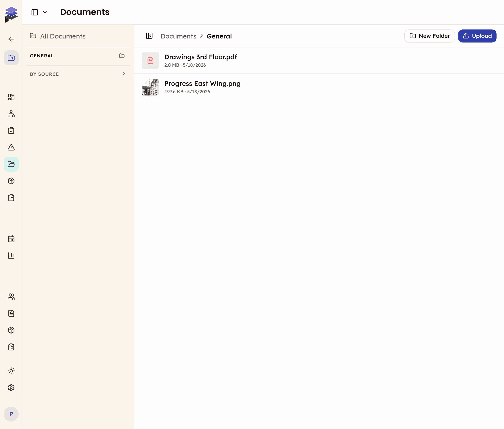
Task: Open the Progress East Wing thumbnail image
Action: pyautogui.click(x=150, y=87)
